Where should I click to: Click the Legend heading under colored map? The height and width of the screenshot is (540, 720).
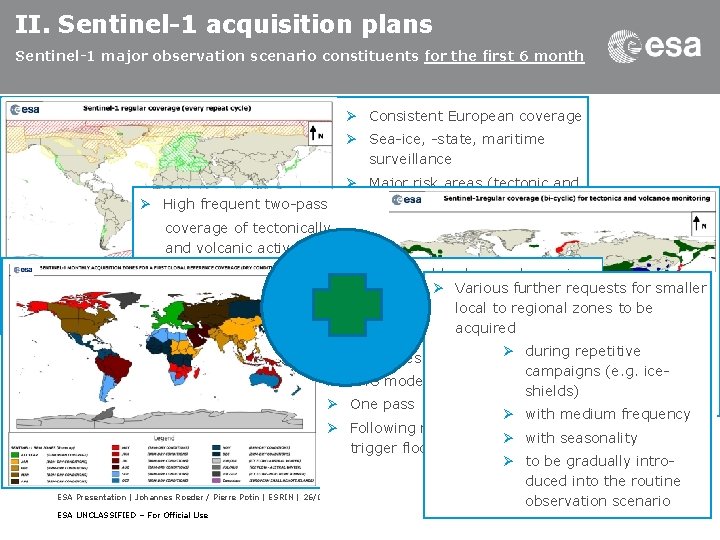tap(163, 438)
